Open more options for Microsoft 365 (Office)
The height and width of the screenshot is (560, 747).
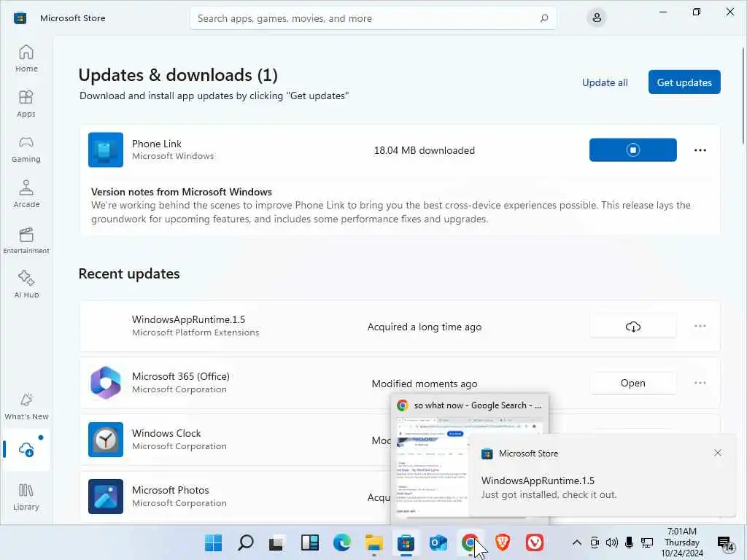click(700, 383)
